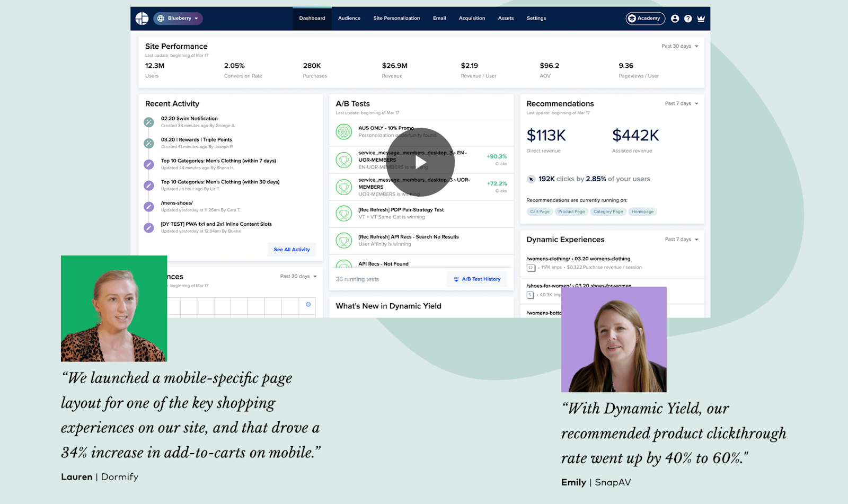Click edit icon for Men's Clothing within 30 days
The image size is (848, 504).
pyautogui.click(x=149, y=185)
